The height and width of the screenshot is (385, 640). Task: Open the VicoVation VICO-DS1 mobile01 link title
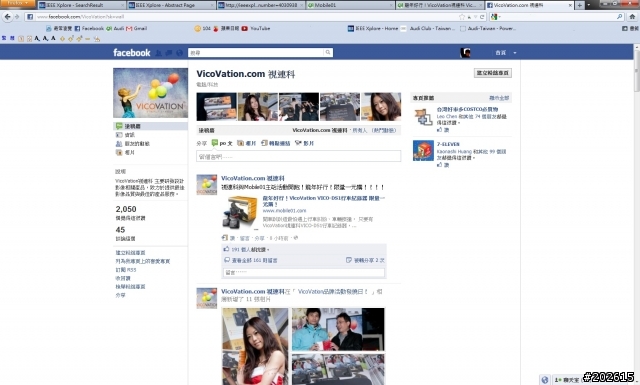(324, 201)
